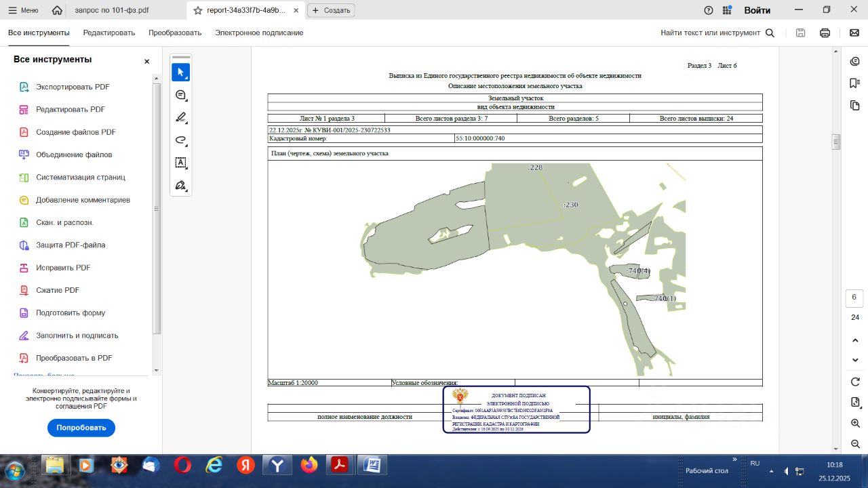Select the text box tool
This screenshot has height=488, width=868.
180,163
